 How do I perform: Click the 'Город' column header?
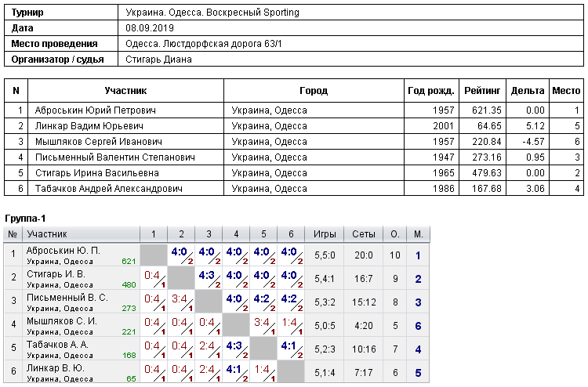click(x=314, y=91)
